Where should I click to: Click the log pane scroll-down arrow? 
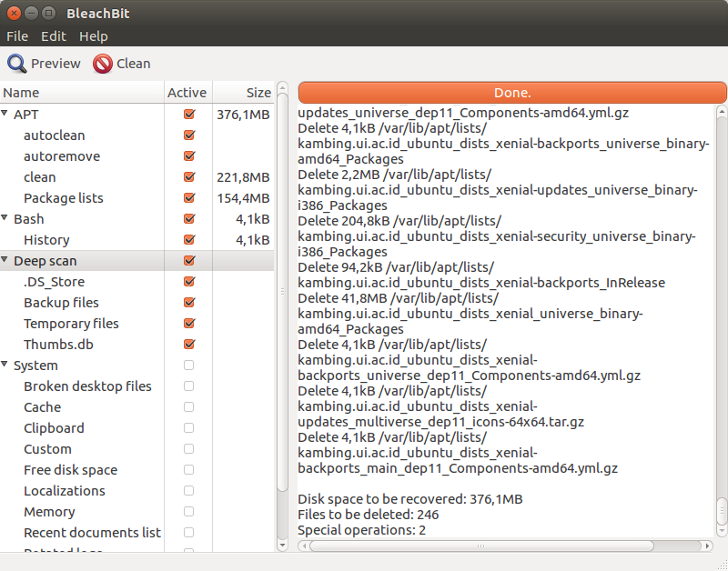click(722, 532)
